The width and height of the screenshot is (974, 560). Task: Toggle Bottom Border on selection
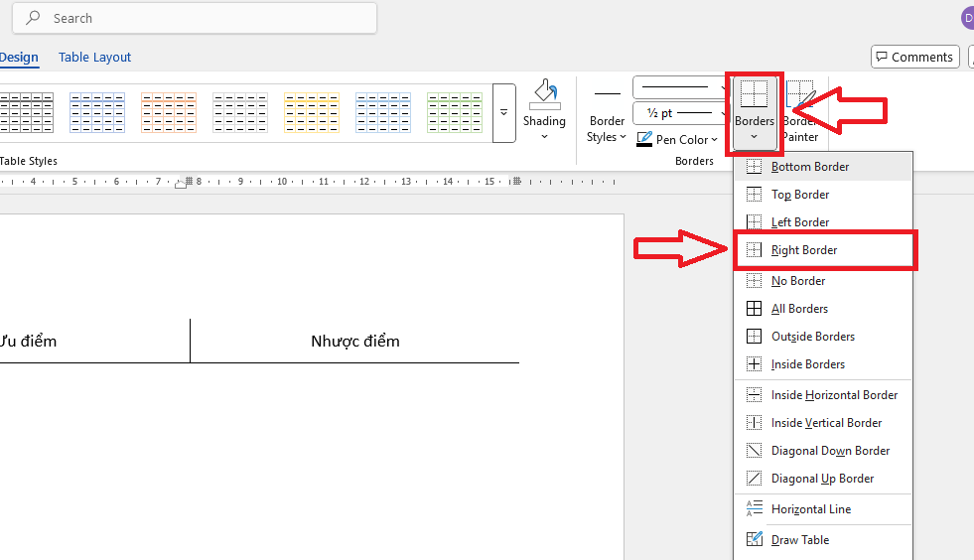[x=810, y=167]
